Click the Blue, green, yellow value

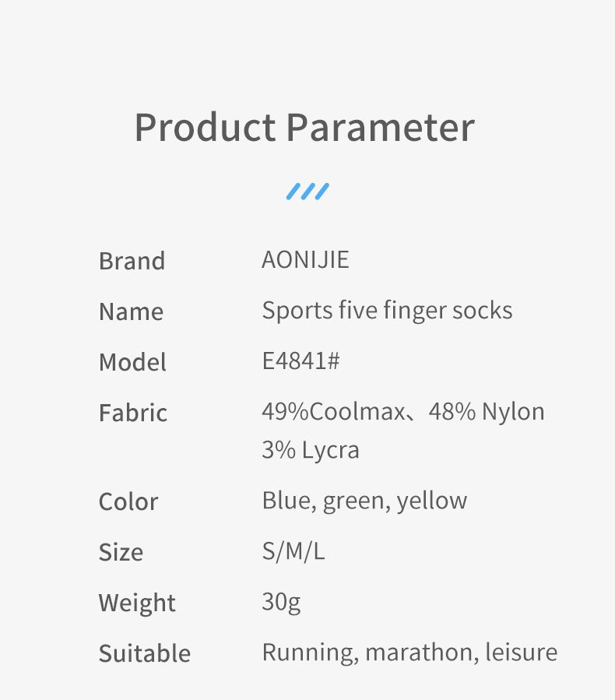(x=364, y=501)
